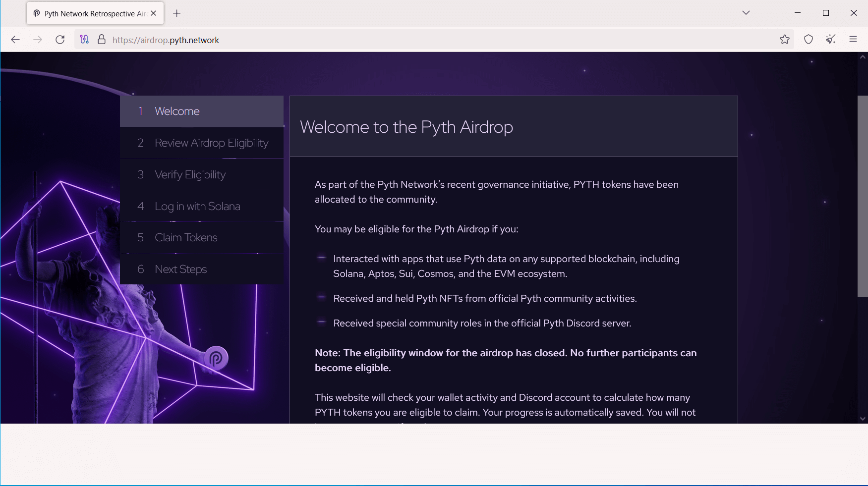The image size is (868, 486).
Task: Click the forward navigation arrow
Action: [38, 40]
